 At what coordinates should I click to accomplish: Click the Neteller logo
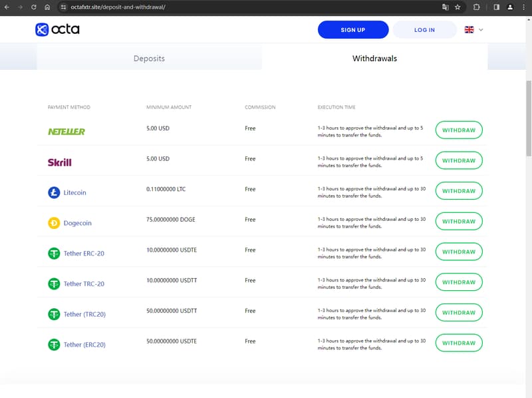[66, 131]
